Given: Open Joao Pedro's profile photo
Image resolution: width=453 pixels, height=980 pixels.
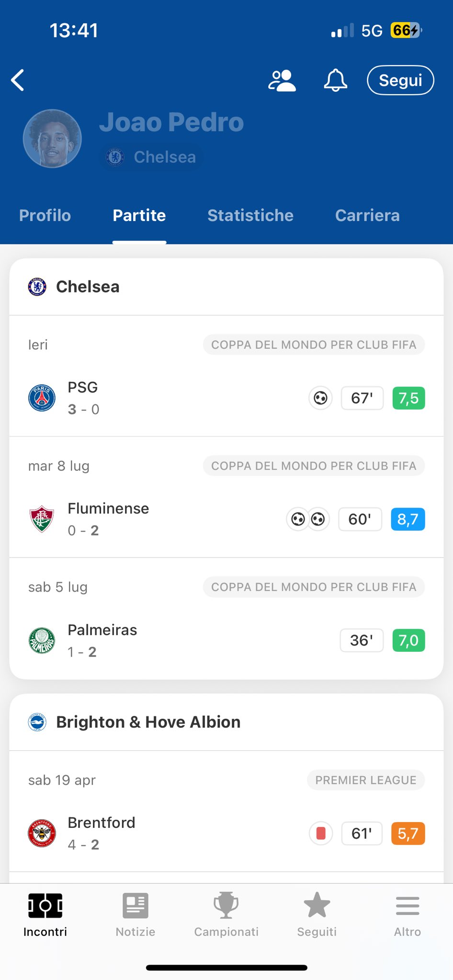Looking at the screenshot, I should point(52,139).
